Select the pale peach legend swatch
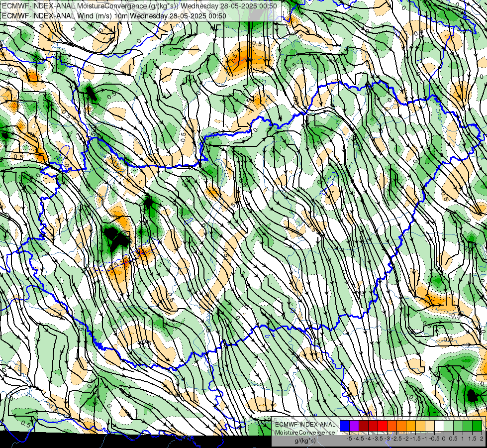Viewport: 487px width, 448px height. (x=429, y=426)
